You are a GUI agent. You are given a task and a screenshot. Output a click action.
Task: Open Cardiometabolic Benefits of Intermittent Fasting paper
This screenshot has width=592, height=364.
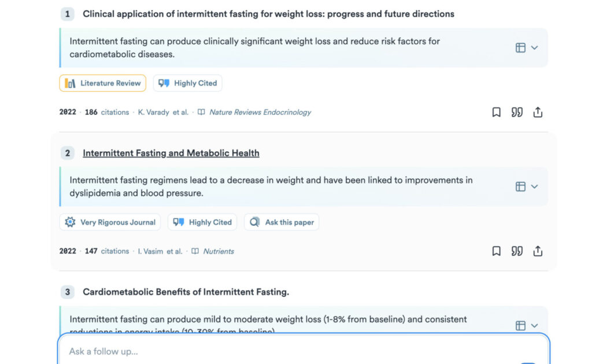point(186,292)
